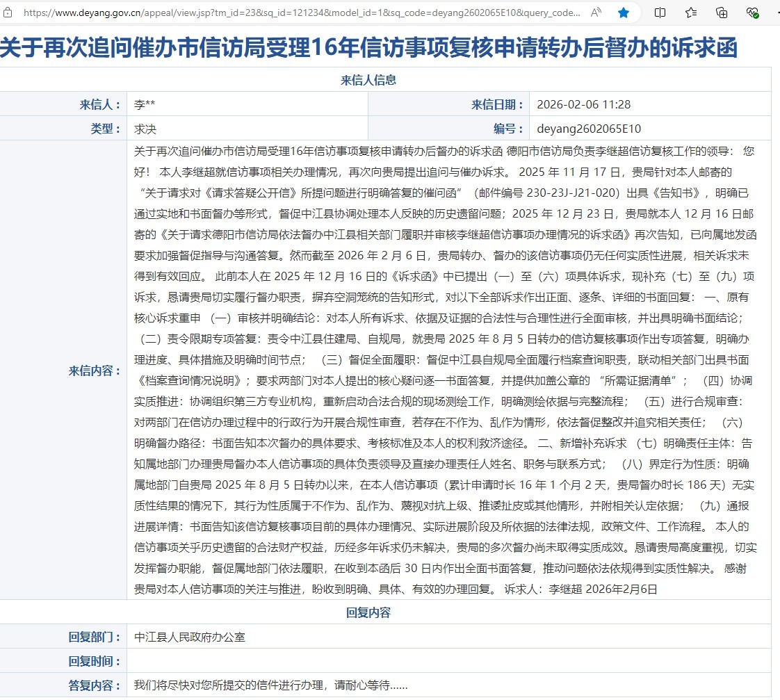Select the code deyang2602065E10
780x700 pixels.
pos(589,129)
